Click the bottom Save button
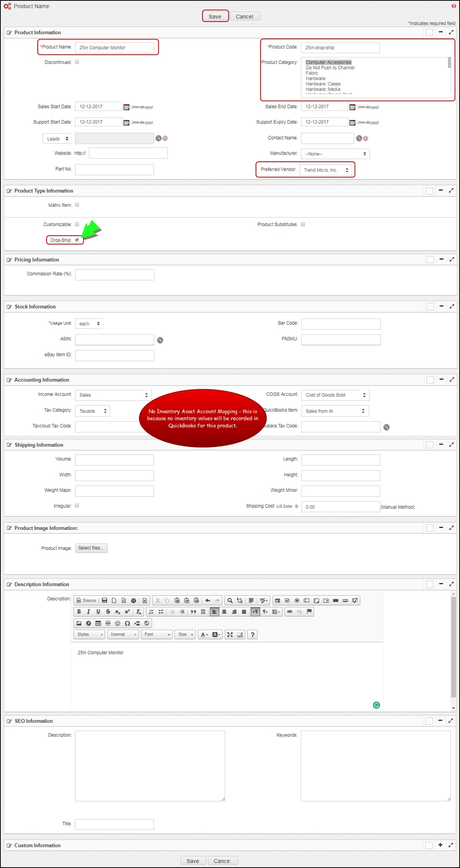The image size is (460, 868). [193, 861]
